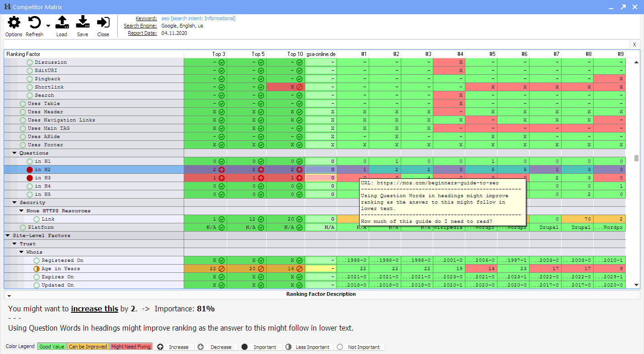
Task: Click the 'gsa-online.de' column header
Action: [x=321, y=54]
